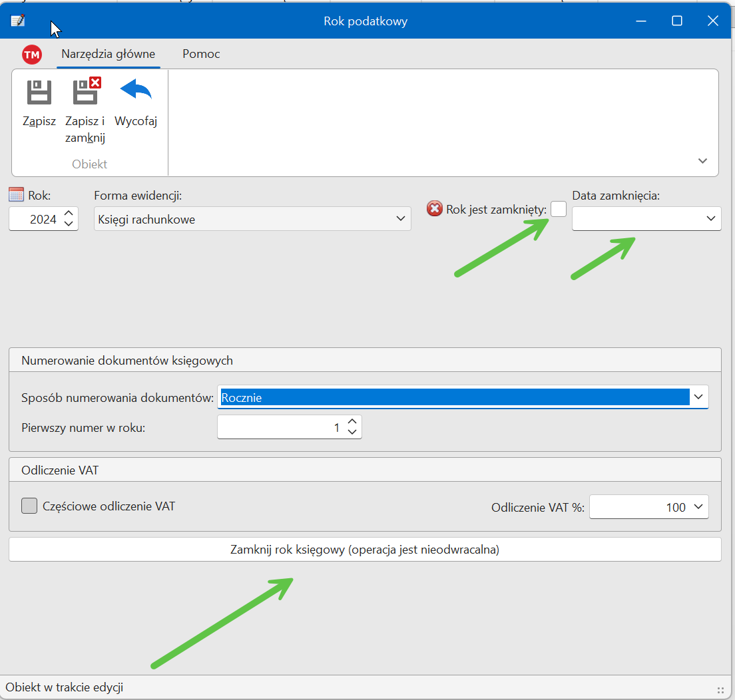The width and height of the screenshot is (735, 700).
Task: Increase the Rok year value
Action: [69, 214]
